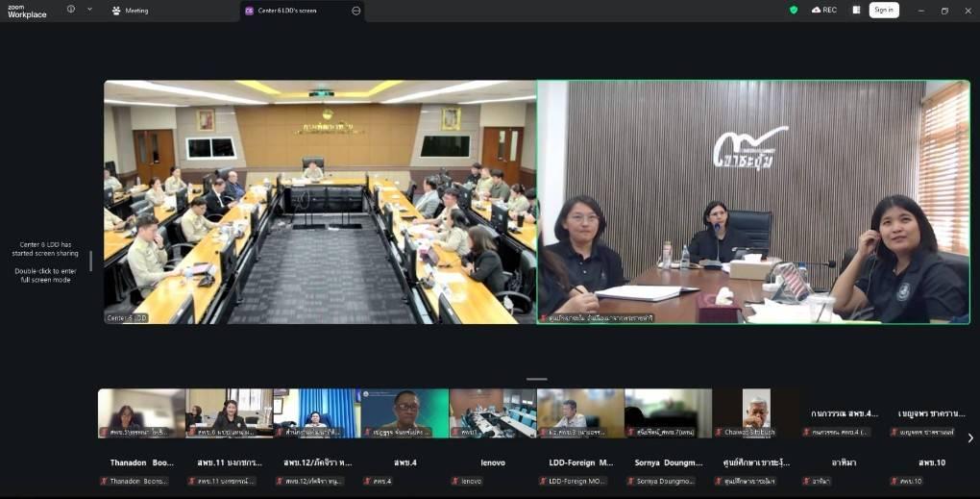Image resolution: width=980 pixels, height=499 pixels.
Task: Click the REC cloud recording indicator
Action: [823, 10]
